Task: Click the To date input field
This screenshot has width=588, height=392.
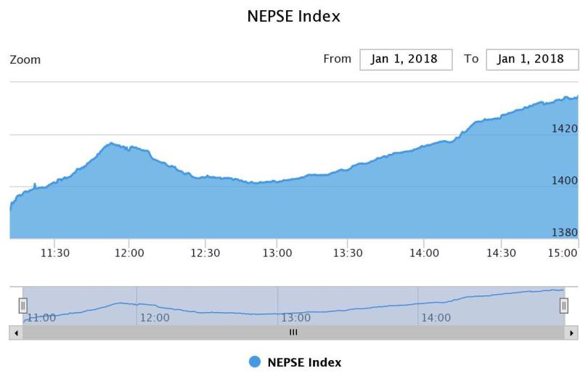Action: 532,60
